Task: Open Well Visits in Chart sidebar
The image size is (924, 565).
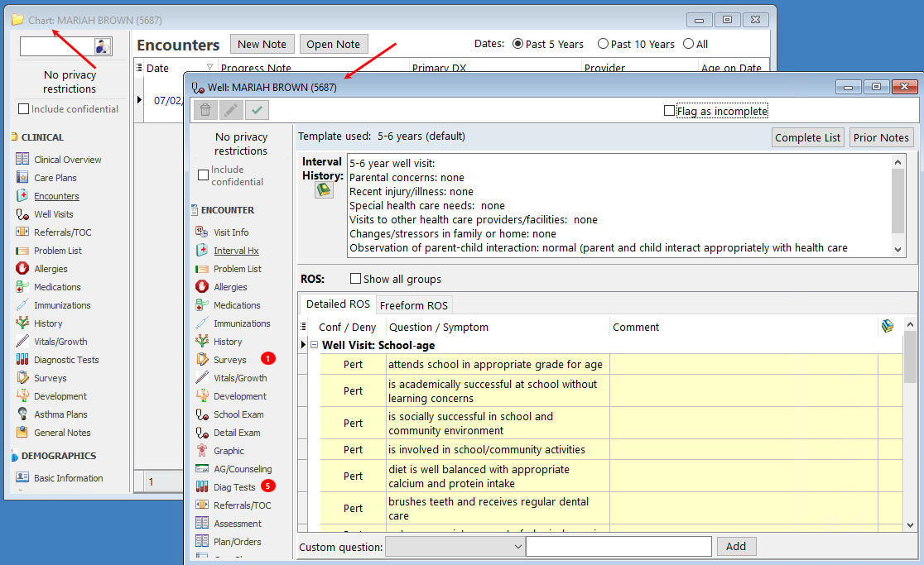Action: pyautogui.click(x=54, y=214)
